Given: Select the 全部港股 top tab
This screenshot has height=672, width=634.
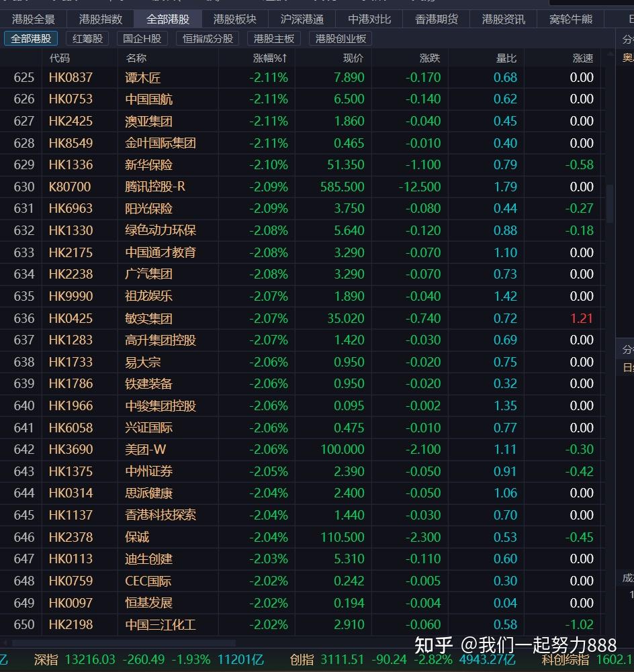Looking at the screenshot, I should click(x=168, y=19).
